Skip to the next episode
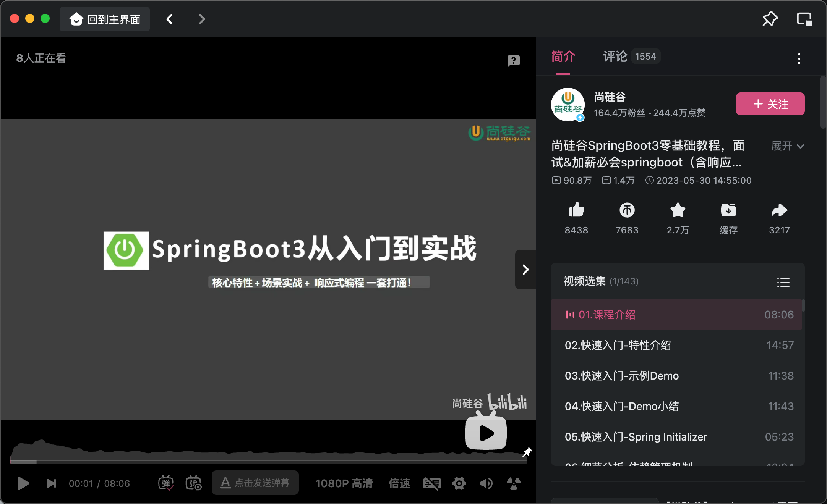The image size is (827, 504). coord(51,483)
